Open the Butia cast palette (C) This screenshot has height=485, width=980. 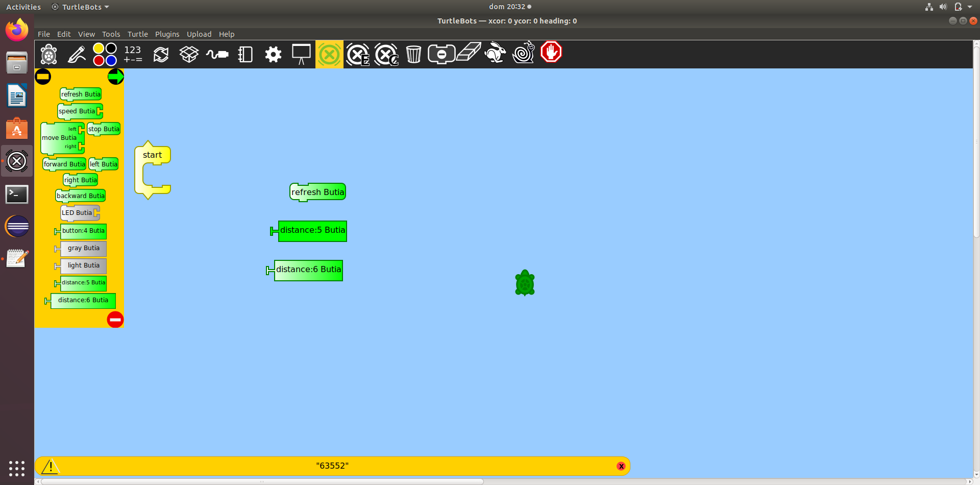386,54
